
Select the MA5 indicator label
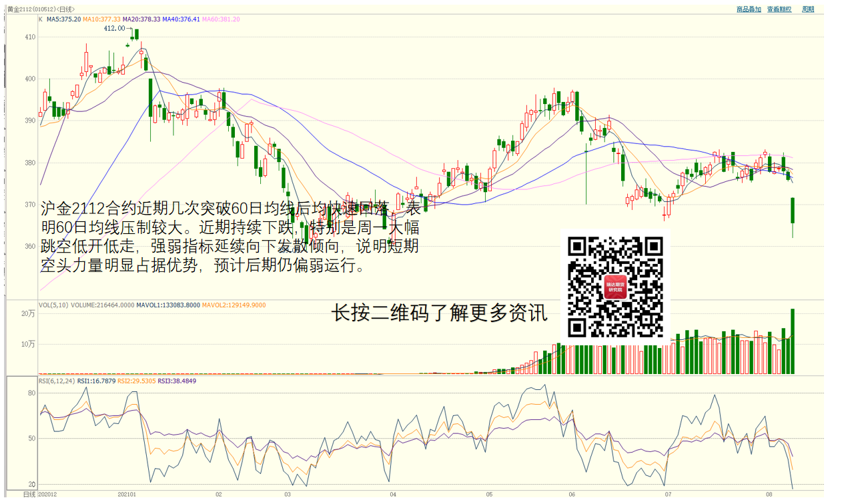[64, 19]
